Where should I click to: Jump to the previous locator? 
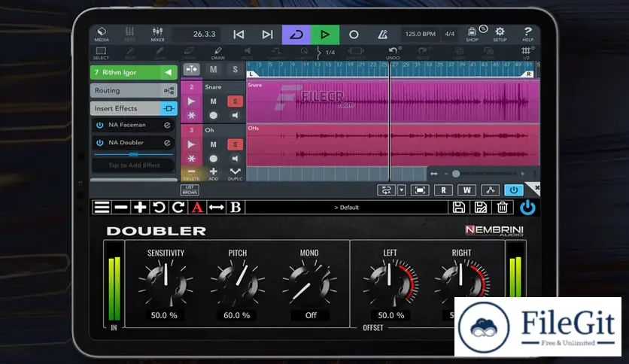(239, 35)
